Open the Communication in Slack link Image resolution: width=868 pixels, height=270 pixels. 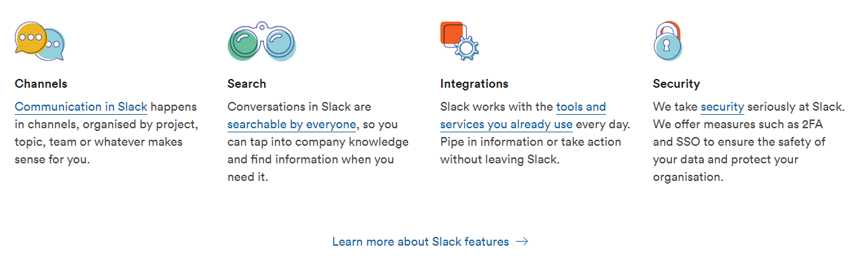tap(81, 107)
